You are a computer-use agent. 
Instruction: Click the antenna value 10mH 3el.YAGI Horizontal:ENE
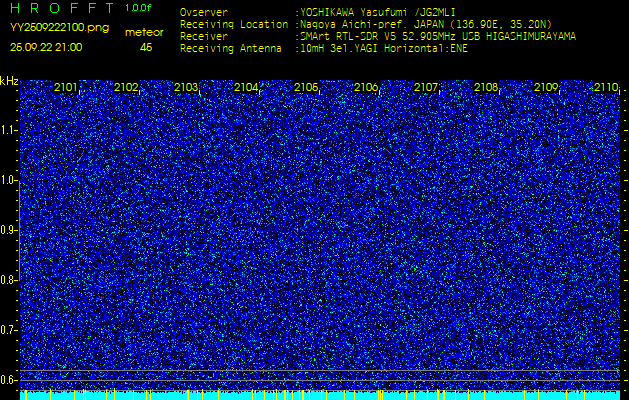[383, 49]
